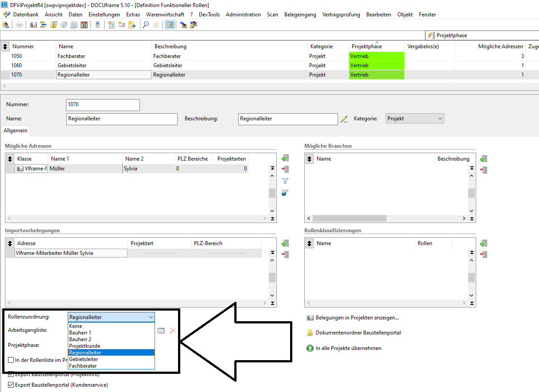Click the users with note toolbar icon
Screen dimensions: 539x392
[x=193, y=25]
